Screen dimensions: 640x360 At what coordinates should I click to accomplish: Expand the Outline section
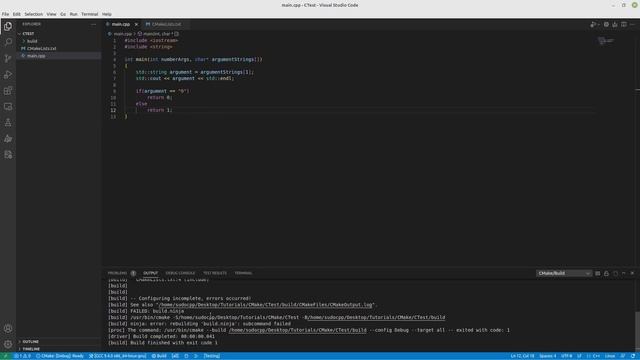coord(57,341)
